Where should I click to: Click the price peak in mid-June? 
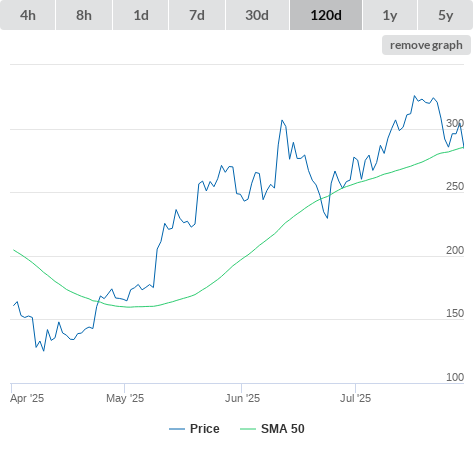coord(282,120)
